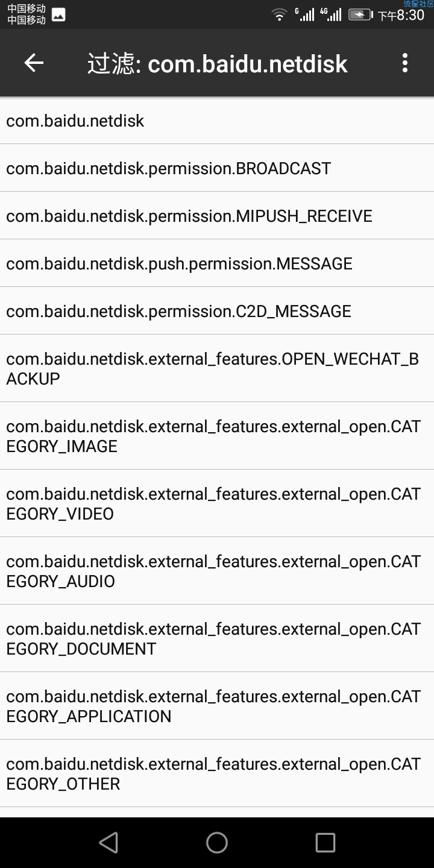434x868 pixels.
Task: Tap the Wi-Fi status icon
Action: point(279,15)
